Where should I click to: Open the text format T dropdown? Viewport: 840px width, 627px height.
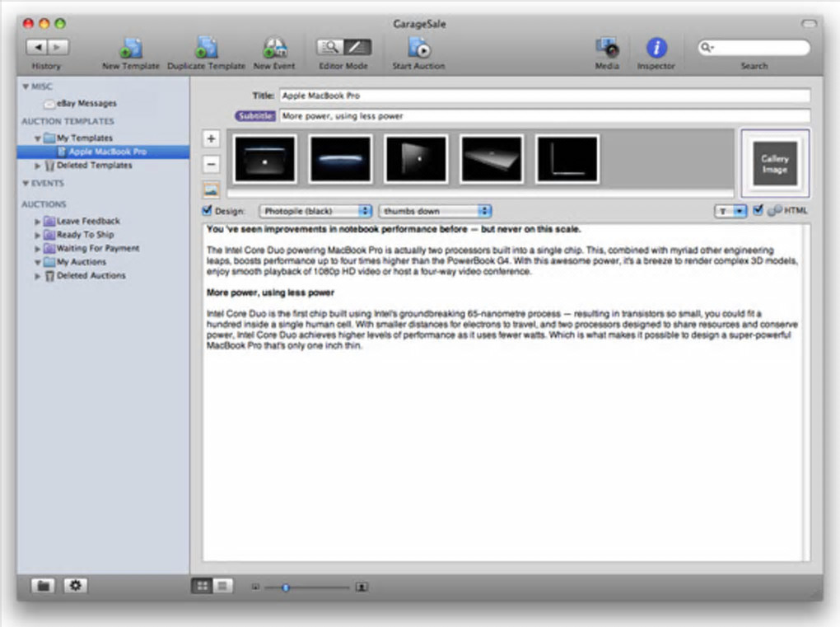pos(730,211)
